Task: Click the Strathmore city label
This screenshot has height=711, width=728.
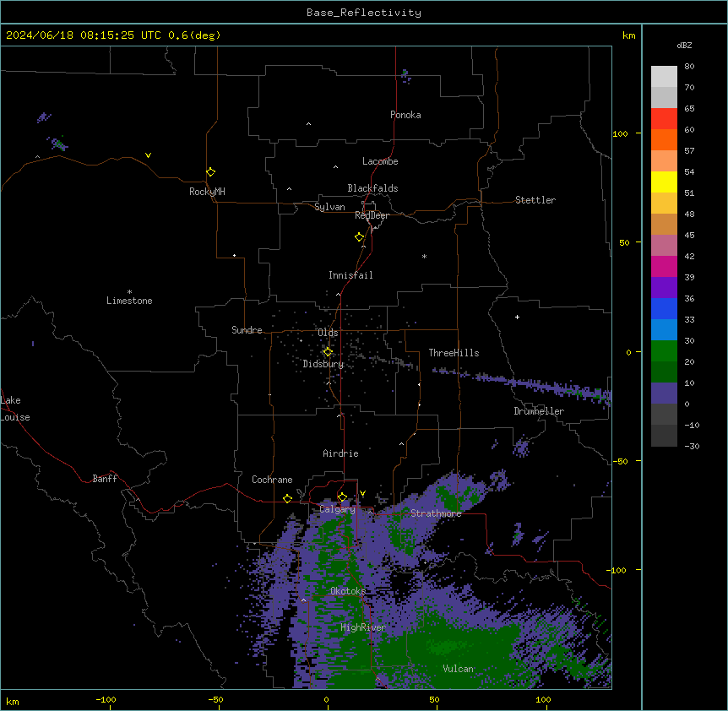Action: point(436,513)
